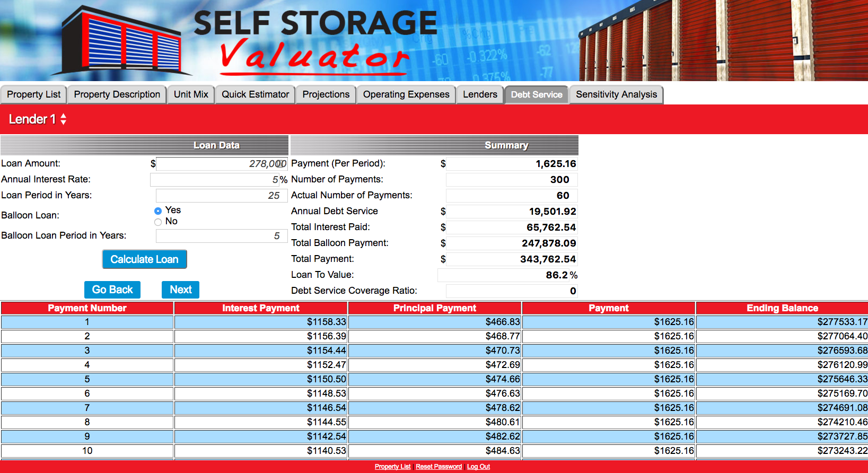
Task: Select the Debt Service tab
Action: click(x=537, y=94)
